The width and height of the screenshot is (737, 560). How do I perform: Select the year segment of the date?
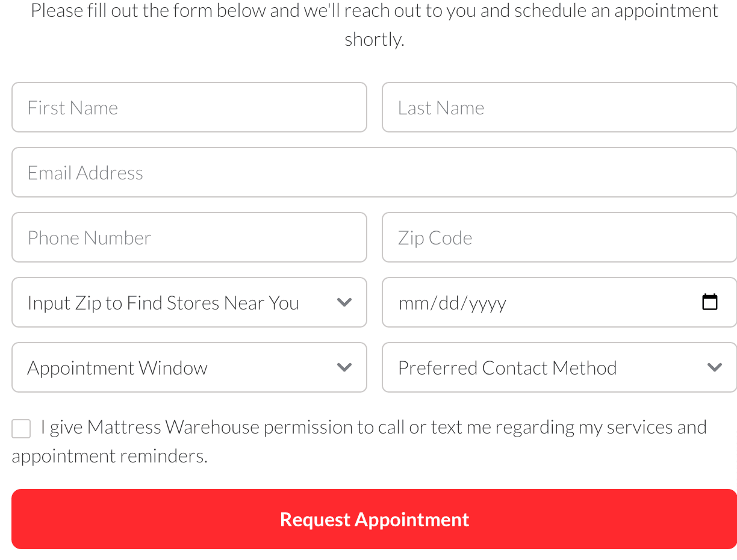pos(487,303)
